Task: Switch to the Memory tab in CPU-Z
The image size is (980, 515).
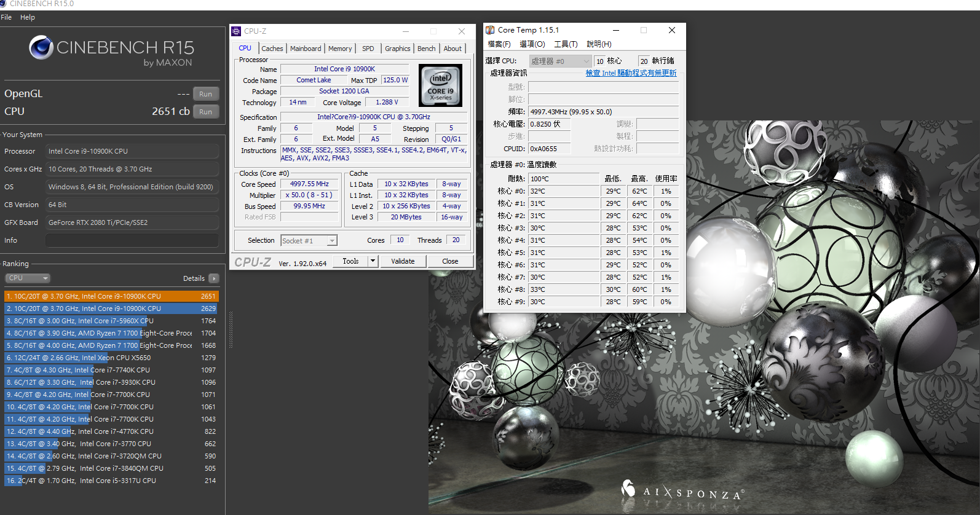Action: click(340, 49)
